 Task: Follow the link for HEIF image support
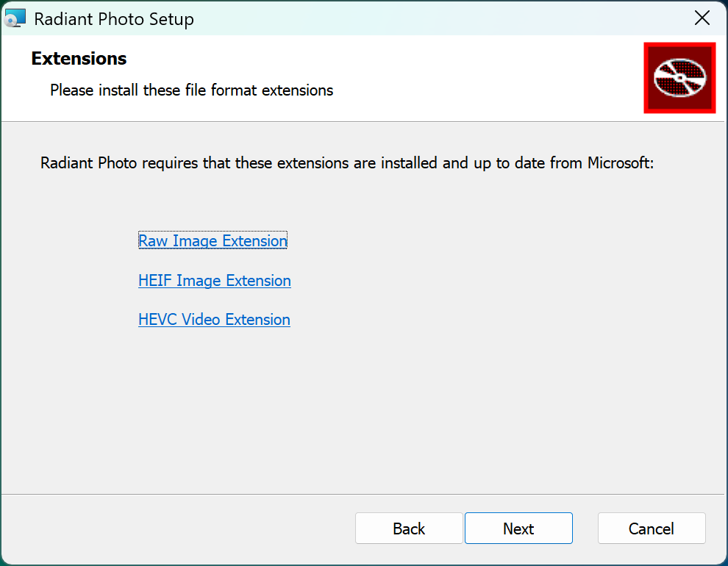215,280
